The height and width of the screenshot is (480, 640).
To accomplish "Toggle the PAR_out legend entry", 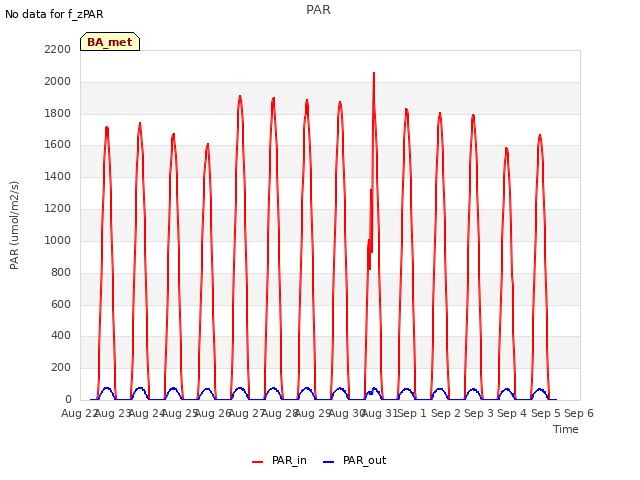I will (x=354, y=460).
